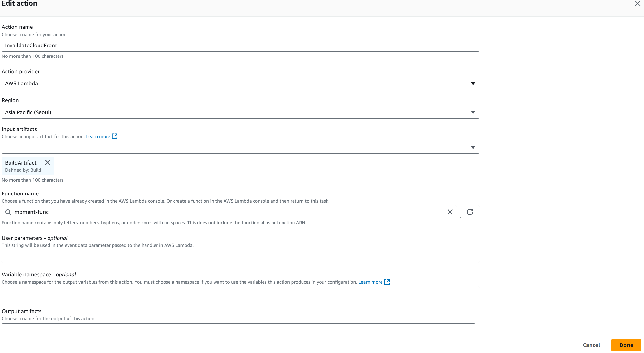Open the Action provider dropdown
The height and width of the screenshot is (353, 644).
click(241, 84)
